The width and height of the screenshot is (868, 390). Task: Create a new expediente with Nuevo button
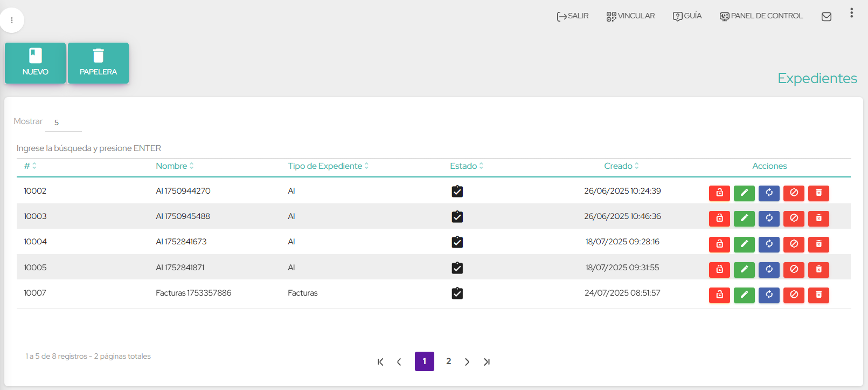(x=36, y=63)
